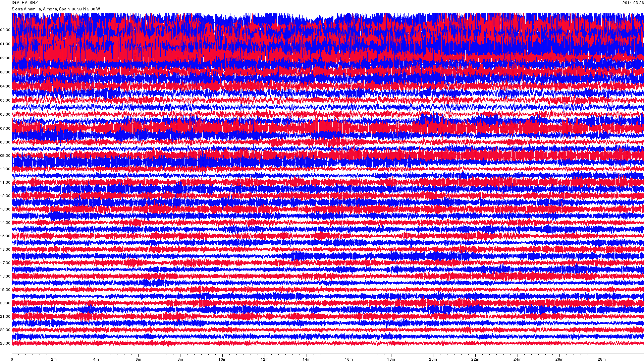The height and width of the screenshot is (362, 644).
Task: Click the 12m mark on the minute axis
Action: click(x=265, y=359)
